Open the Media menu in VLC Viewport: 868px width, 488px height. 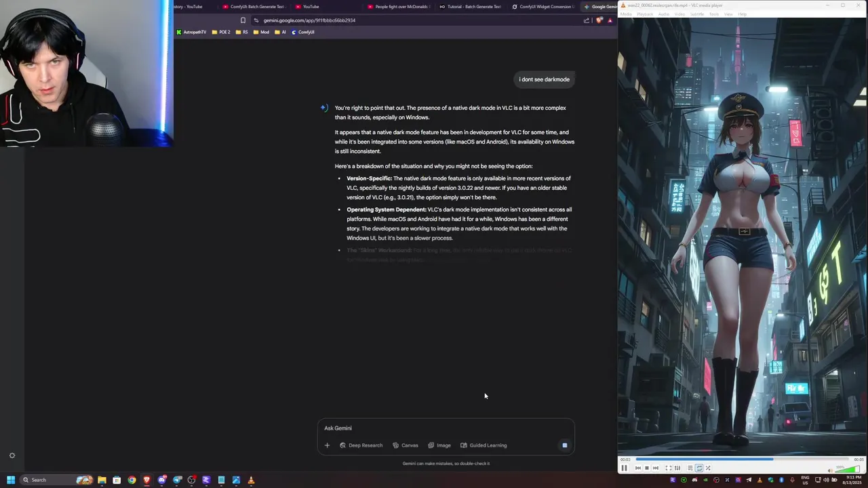(x=626, y=14)
